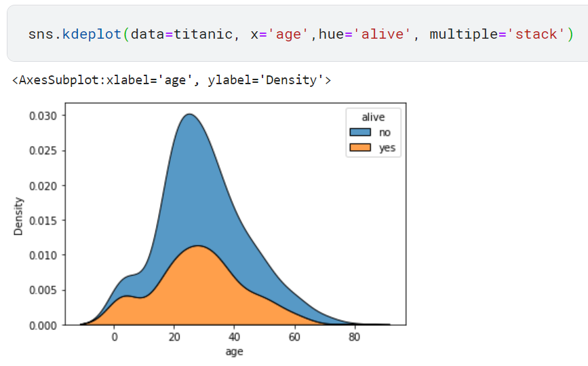588x366 pixels.
Task: Click the 'age' x-axis label
Action: point(235,352)
